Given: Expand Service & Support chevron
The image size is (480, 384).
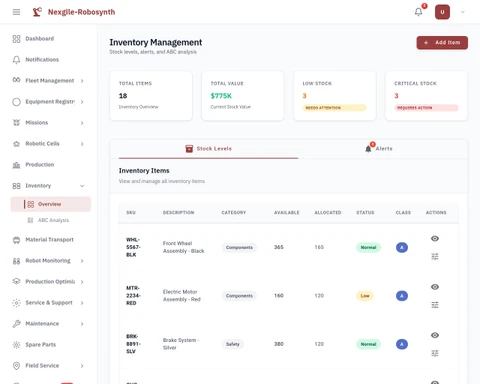Looking at the screenshot, I should pyautogui.click(x=82, y=303).
